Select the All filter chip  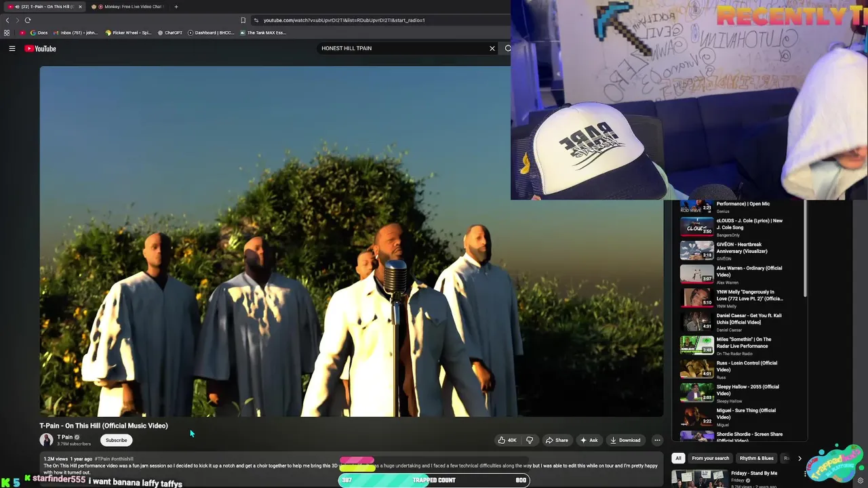coord(678,458)
